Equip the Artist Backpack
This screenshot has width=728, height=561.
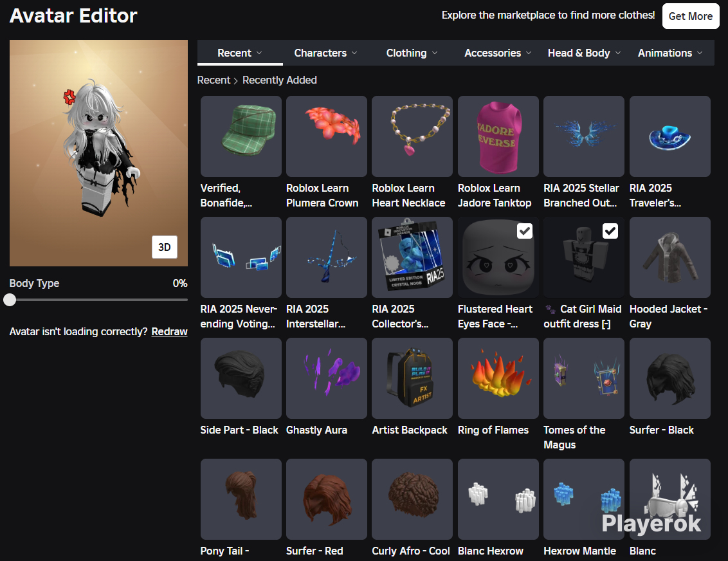(x=412, y=378)
